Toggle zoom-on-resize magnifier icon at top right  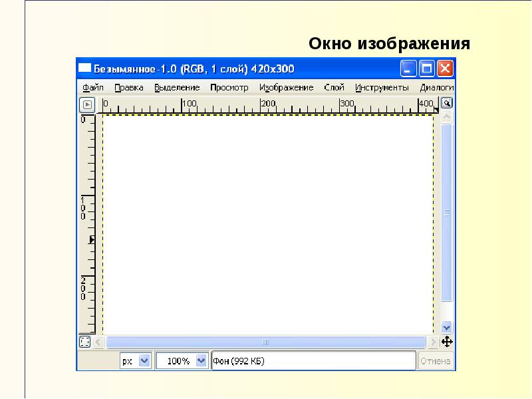click(x=446, y=103)
